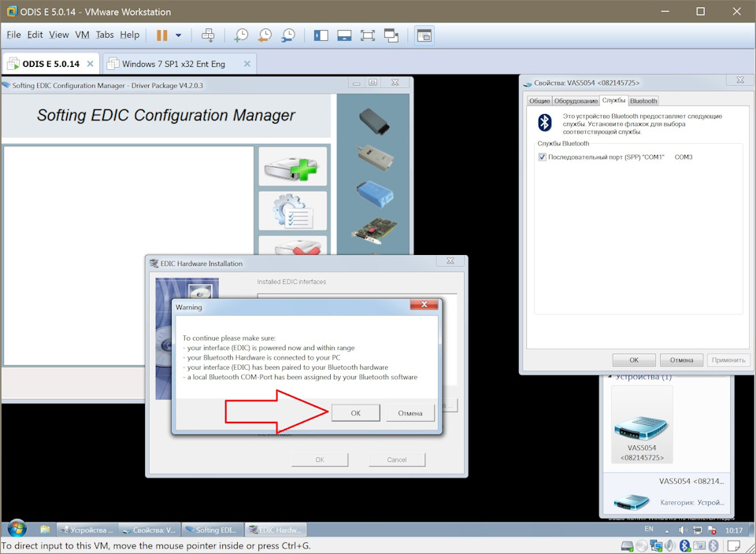Click the guest volume speaker icon

coord(683,530)
